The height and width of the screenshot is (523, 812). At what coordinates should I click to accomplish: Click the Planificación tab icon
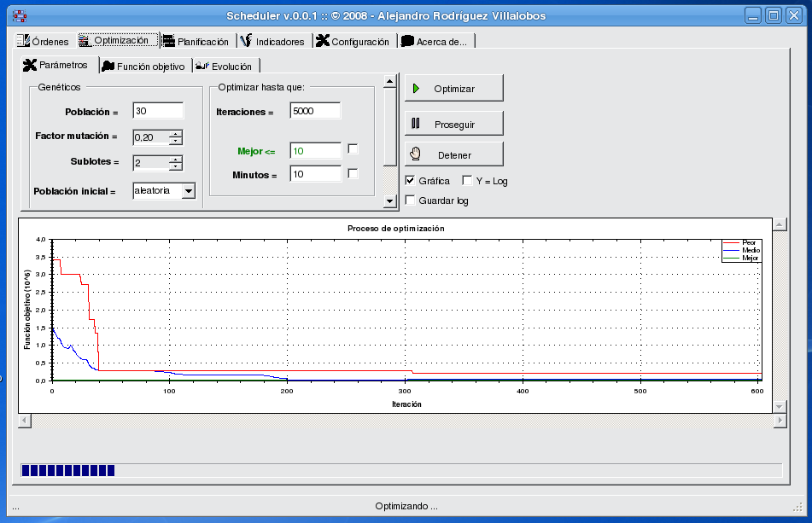coord(168,41)
